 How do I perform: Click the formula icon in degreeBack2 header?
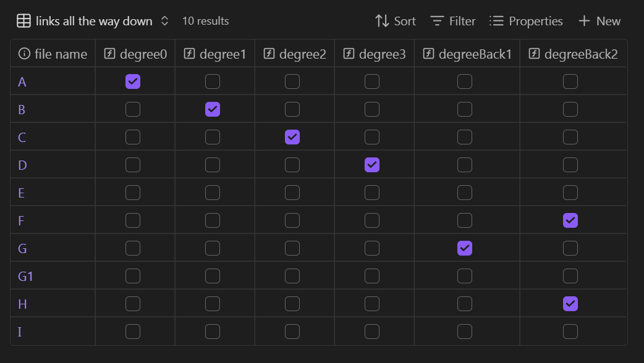(x=534, y=54)
